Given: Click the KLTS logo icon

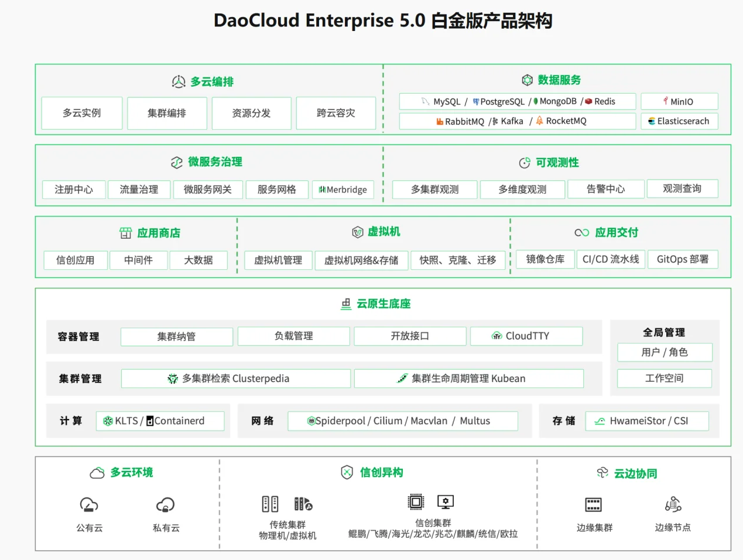Looking at the screenshot, I should 108,421.
